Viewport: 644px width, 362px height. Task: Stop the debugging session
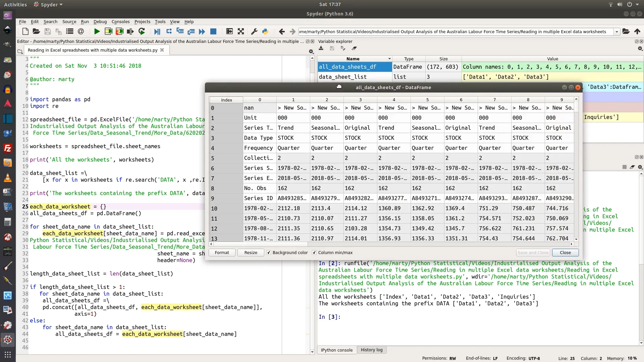pyautogui.click(x=213, y=32)
